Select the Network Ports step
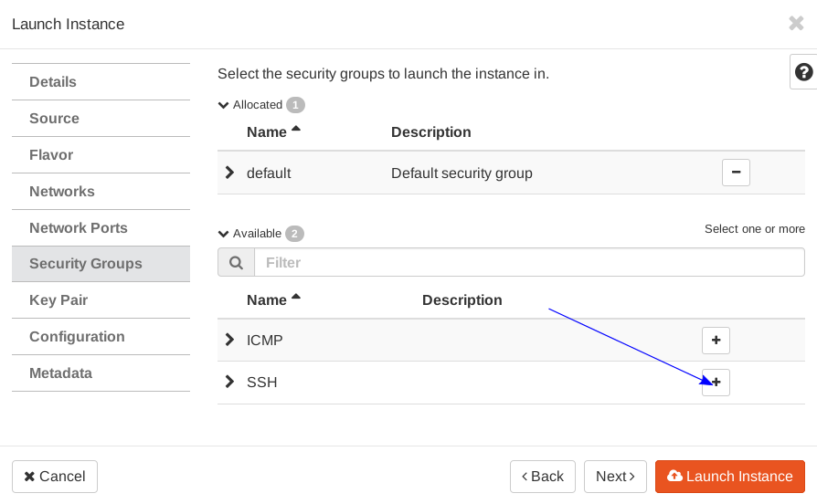This screenshot has width=817, height=504. coord(79,228)
